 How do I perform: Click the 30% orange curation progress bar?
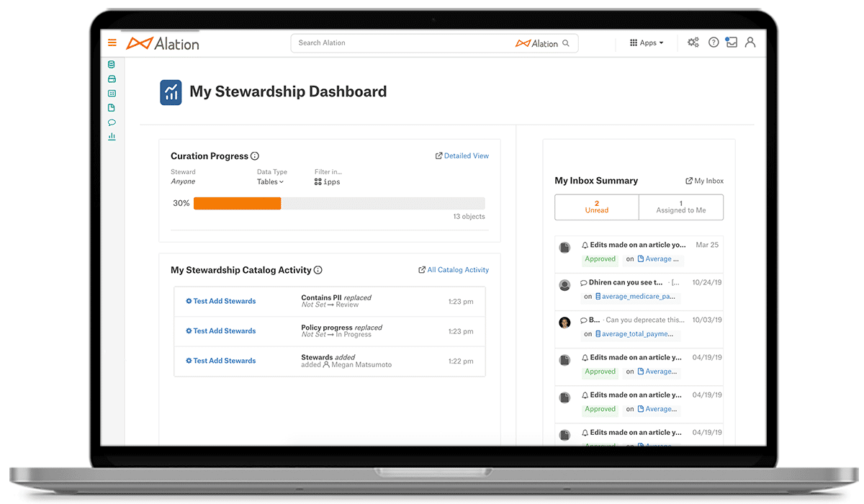coord(238,203)
